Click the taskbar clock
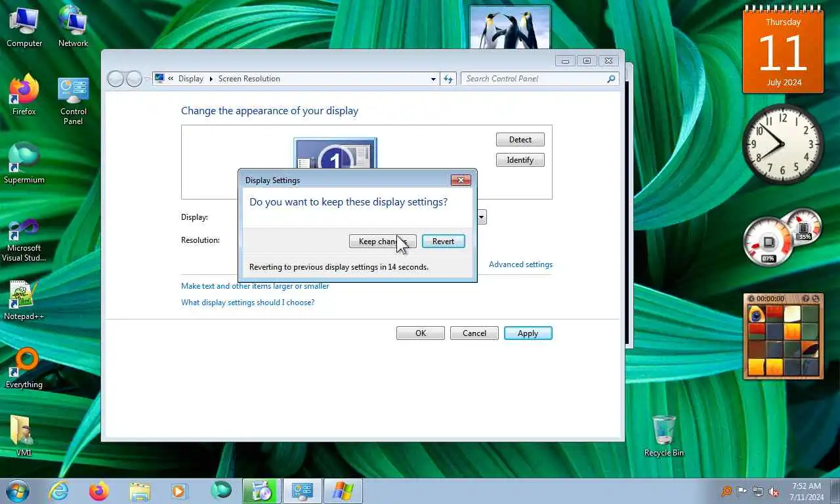The height and width of the screenshot is (504, 840). pyautogui.click(x=806, y=492)
